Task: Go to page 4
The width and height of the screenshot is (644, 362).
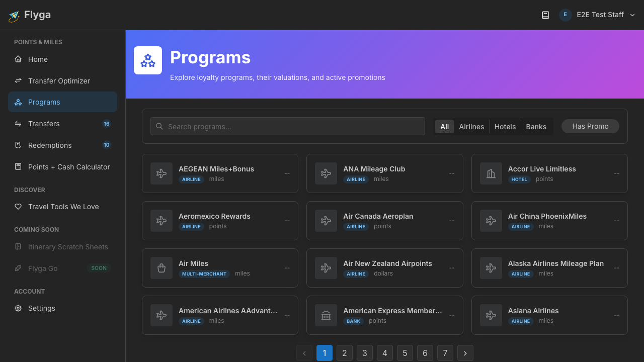Action: pos(385,353)
